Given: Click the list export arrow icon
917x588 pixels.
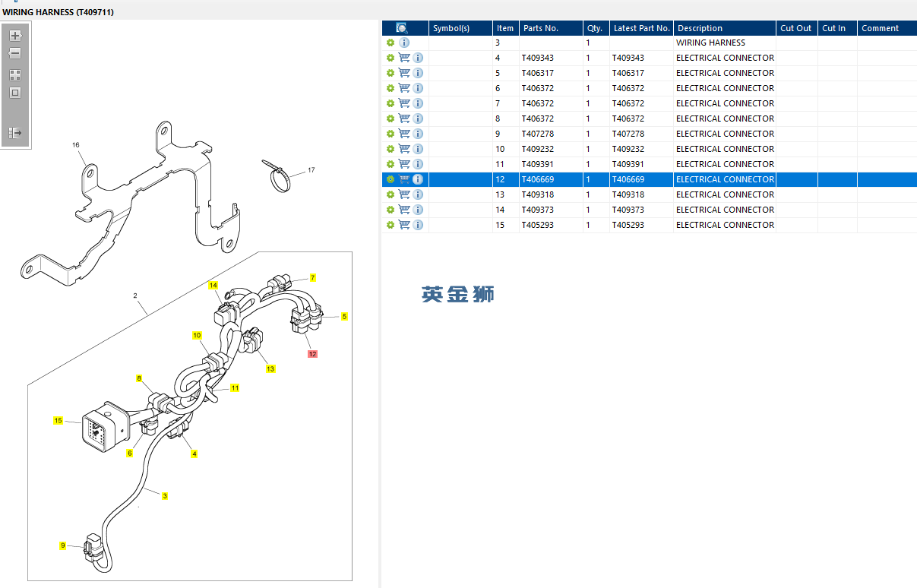Looking at the screenshot, I should [15, 133].
